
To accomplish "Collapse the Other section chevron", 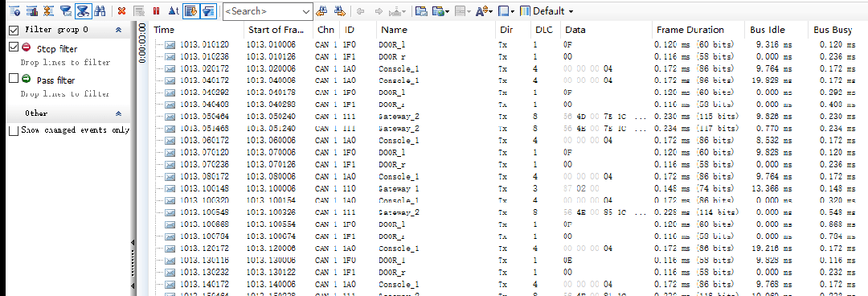I will coord(118,113).
